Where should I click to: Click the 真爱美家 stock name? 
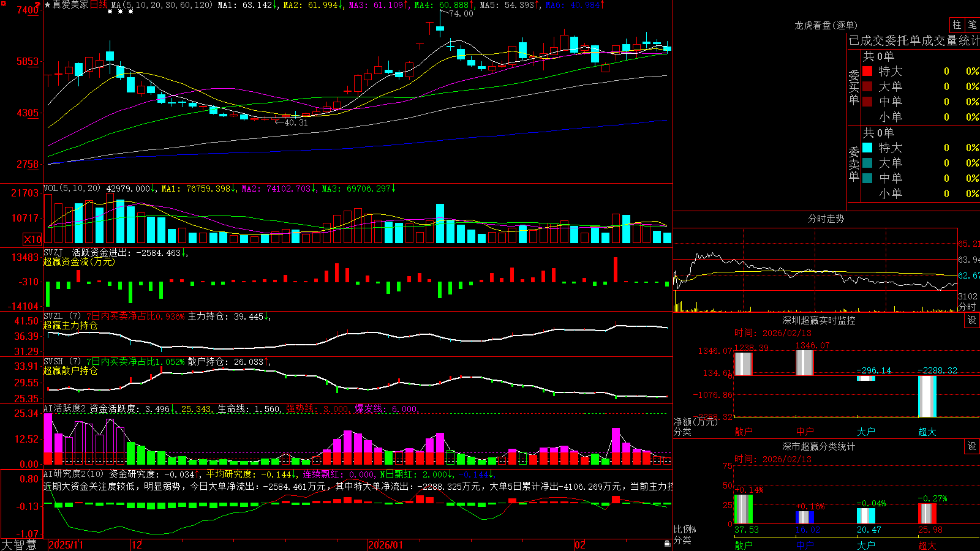70,5
